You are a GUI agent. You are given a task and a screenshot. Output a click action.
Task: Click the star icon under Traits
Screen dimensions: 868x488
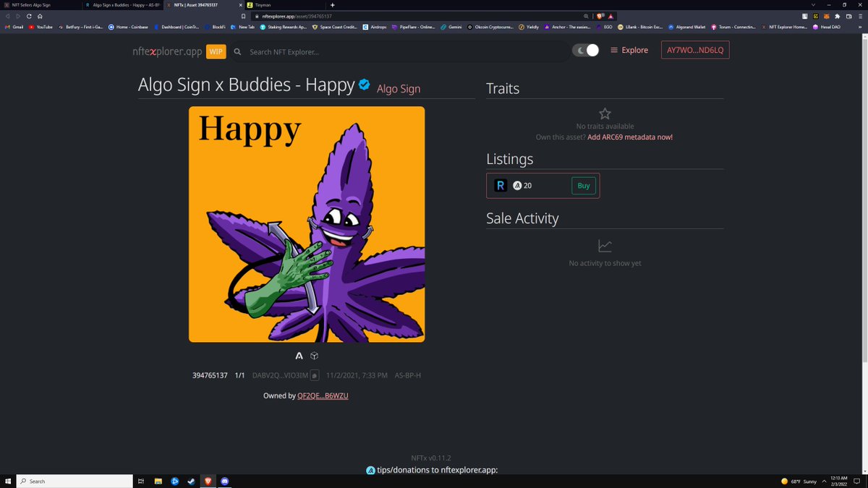tap(605, 114)
